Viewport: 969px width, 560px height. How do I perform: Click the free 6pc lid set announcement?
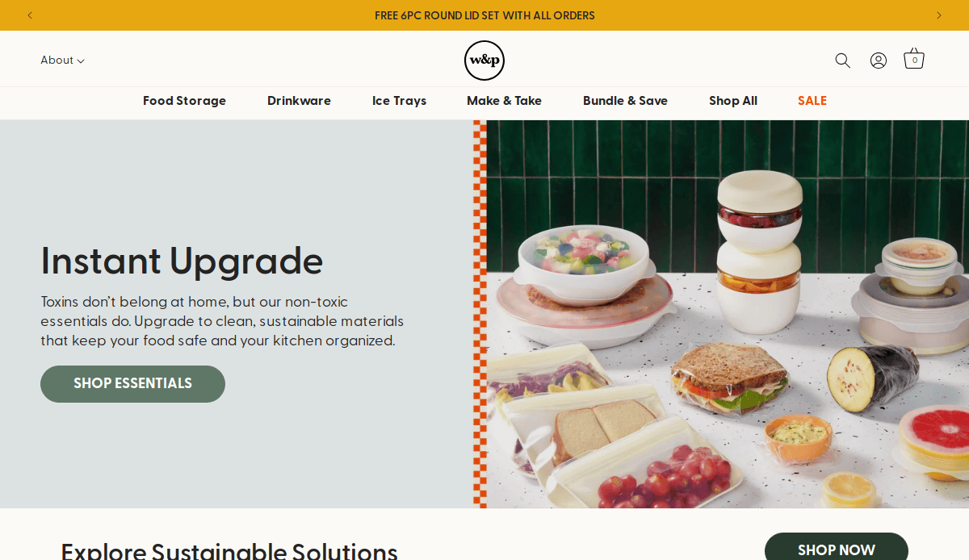pos(484,15)
